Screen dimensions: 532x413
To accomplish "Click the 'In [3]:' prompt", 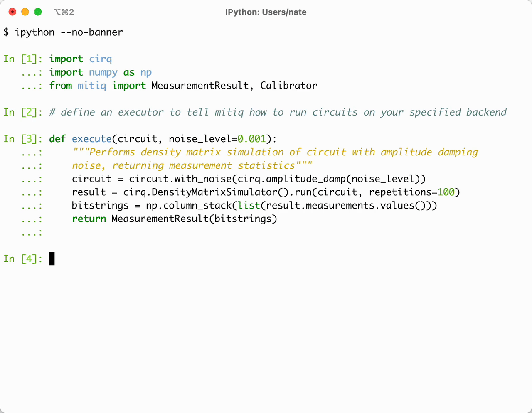I will pyautogui.click(x=23, y=139).
